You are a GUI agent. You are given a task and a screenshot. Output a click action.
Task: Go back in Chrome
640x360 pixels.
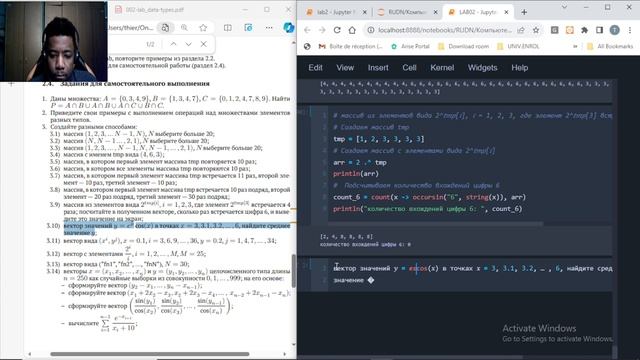tap(307, 30)
